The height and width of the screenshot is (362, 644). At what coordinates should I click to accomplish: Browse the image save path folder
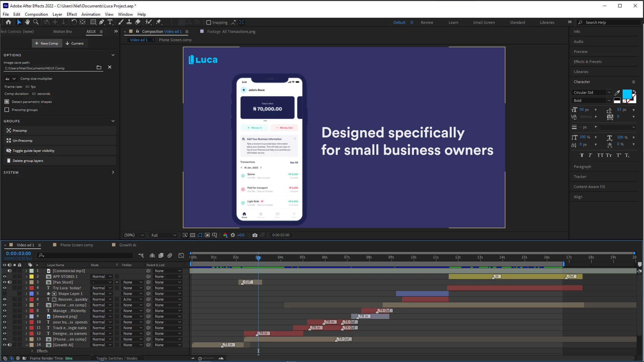point(99,67)
